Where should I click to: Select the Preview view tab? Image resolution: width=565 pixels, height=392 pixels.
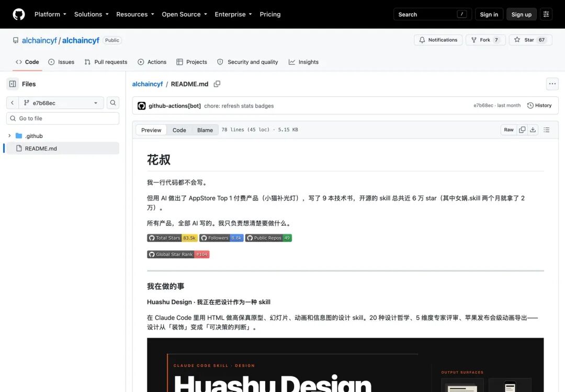tap(151, 130)
